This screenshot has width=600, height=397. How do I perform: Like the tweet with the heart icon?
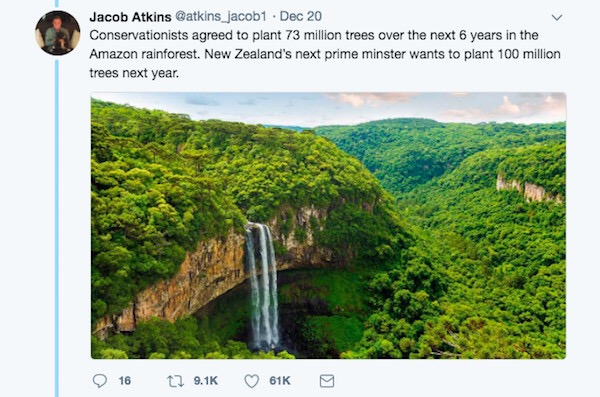coord(251,381)
